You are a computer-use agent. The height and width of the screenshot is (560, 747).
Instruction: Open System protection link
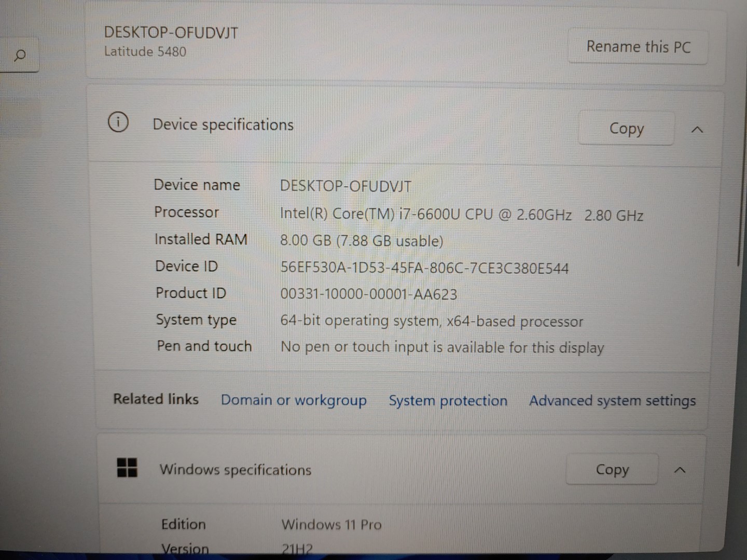448,401
